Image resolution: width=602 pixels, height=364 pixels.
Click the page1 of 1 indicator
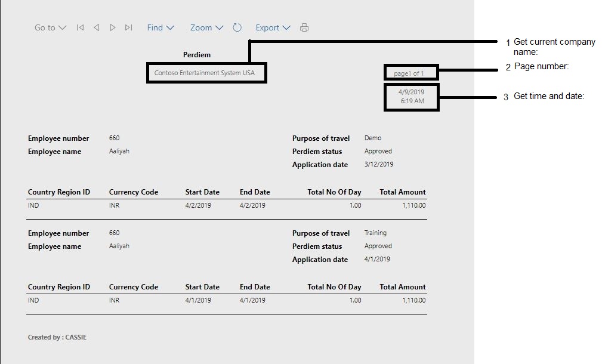click(x=410, y=72)
